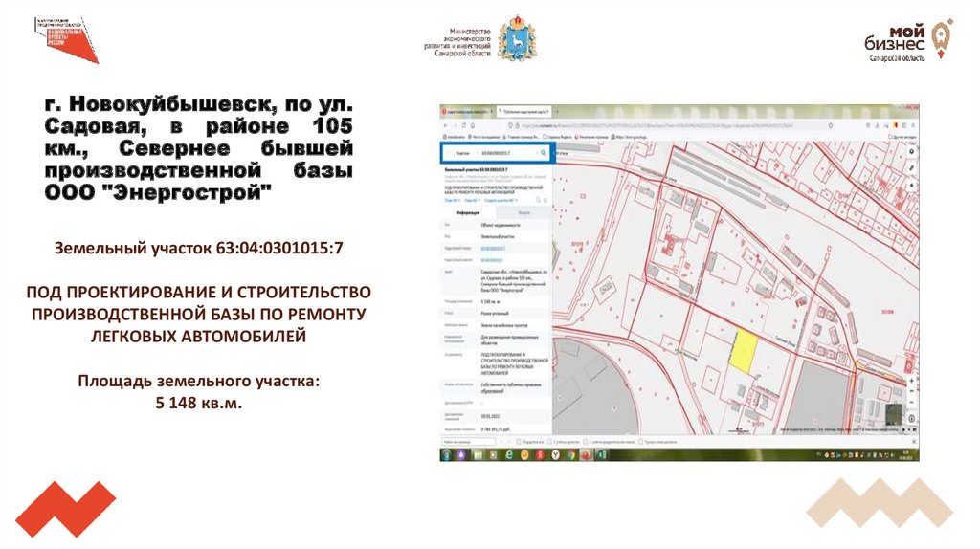Toggle 'Только слова целиком' checkbox

[640, 442]
